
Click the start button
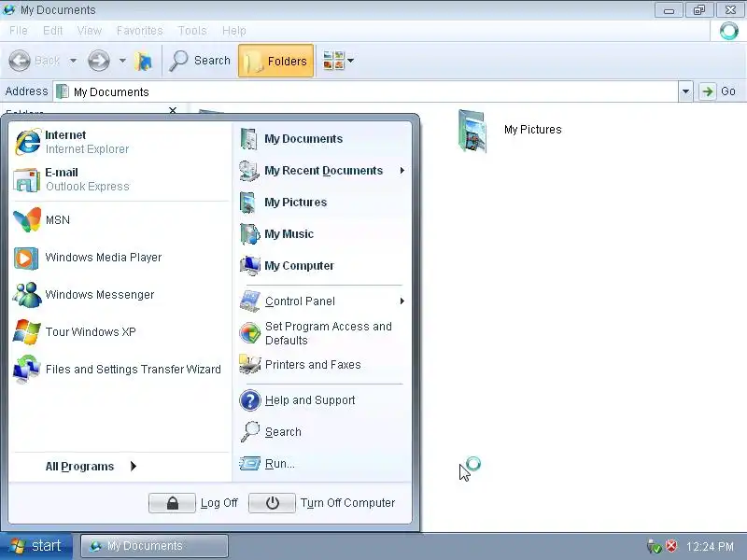tap(36, 546)
